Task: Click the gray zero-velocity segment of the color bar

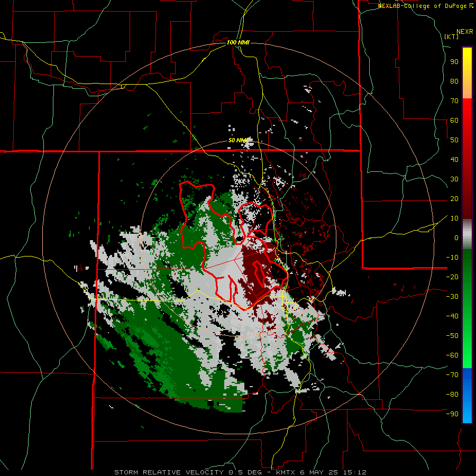Action: (x=467, y=234)
